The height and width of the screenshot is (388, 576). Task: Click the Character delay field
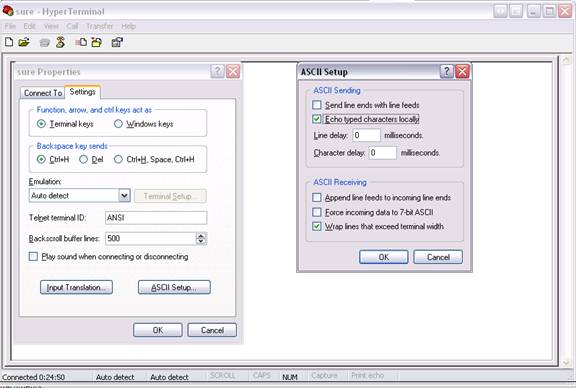tap(383, 152)
